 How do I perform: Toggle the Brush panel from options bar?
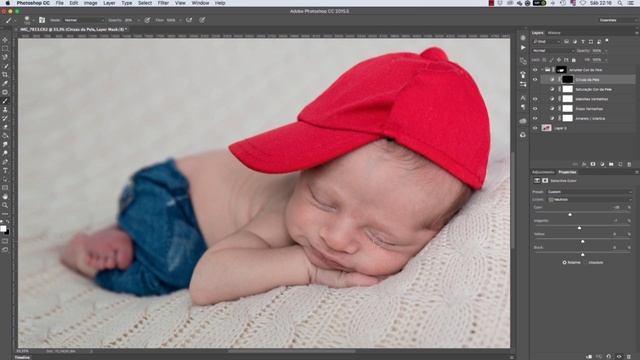click(x=42, y=20)
